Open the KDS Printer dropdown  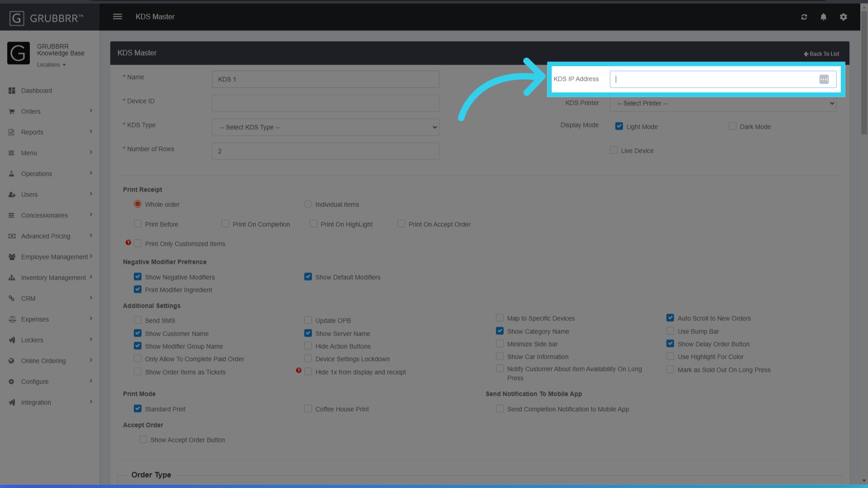coord(723,103)
